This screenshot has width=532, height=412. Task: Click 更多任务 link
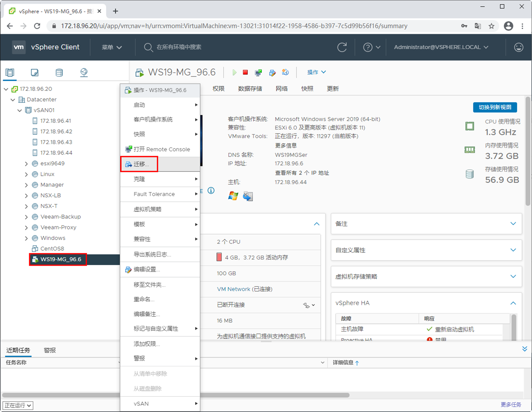[511, 404]
